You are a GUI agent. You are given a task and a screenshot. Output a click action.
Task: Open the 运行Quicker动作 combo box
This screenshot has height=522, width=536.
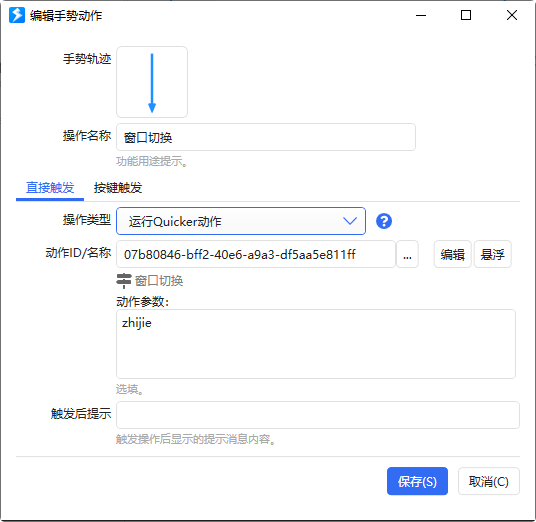click(241, 221)
